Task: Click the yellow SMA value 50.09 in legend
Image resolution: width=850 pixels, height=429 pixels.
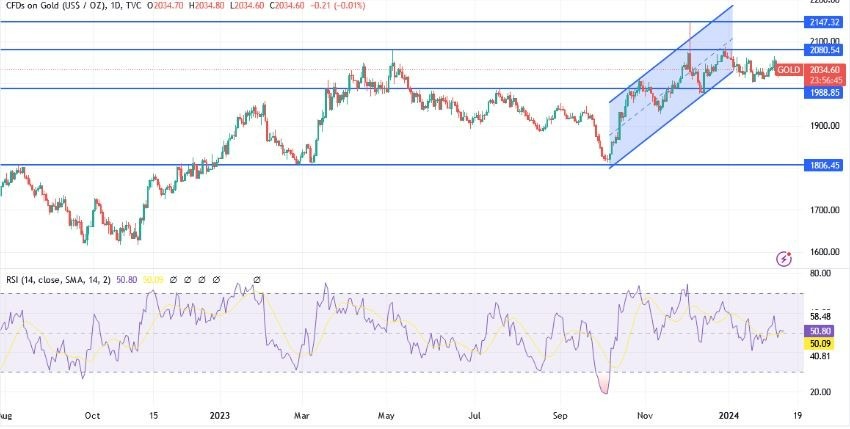Action: [153, 280]
